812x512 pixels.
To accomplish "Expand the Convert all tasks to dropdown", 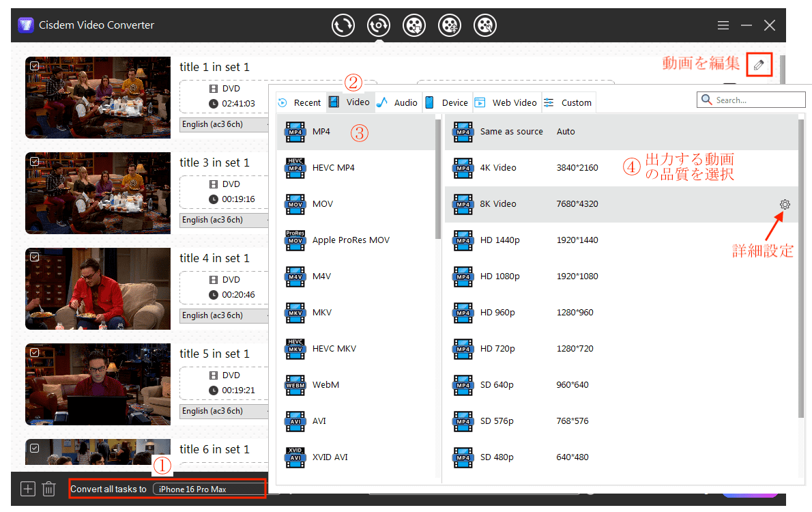I will point(208,489).
